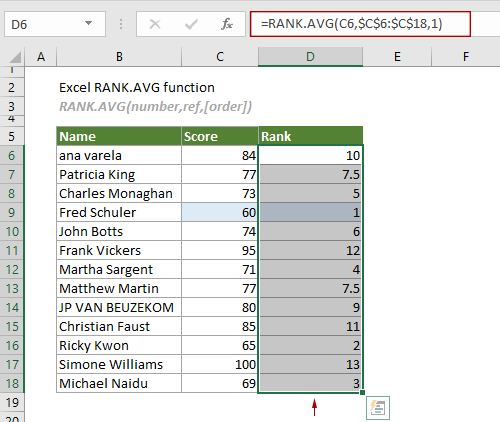Select the 'Frank Vickers' cell
Image resolution: width=500 pixels, height=422 pixels.
pos(119,250)
